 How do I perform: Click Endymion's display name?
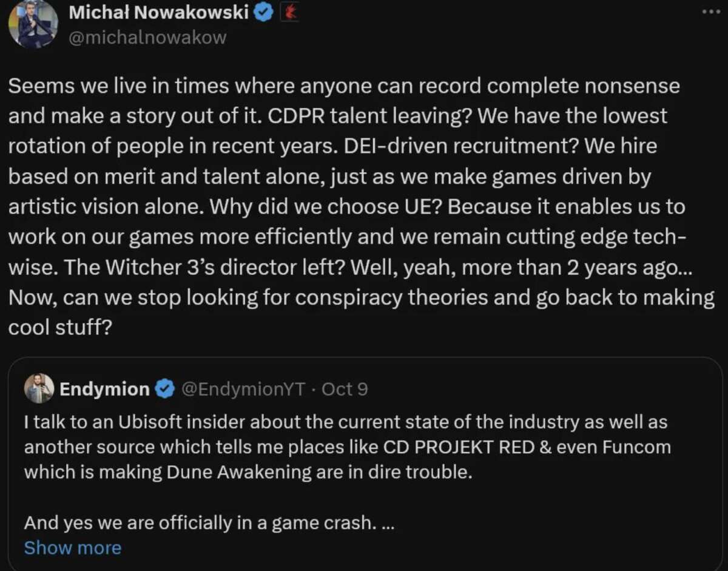coord(106,388)
